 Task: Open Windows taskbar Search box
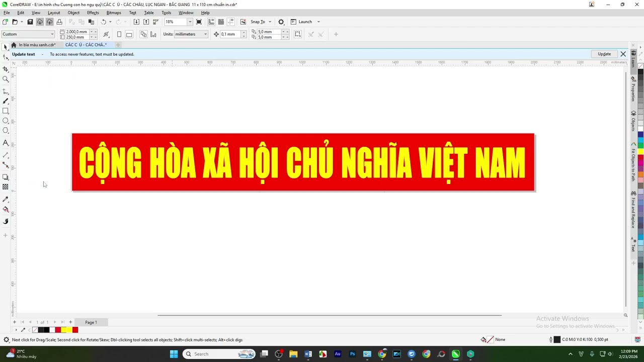(x=219, y=354)
